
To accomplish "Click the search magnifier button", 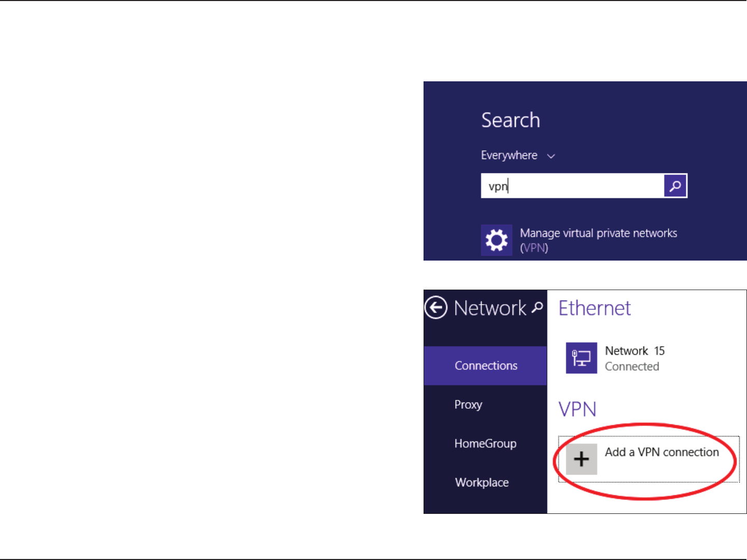I will tap(675, 186).
